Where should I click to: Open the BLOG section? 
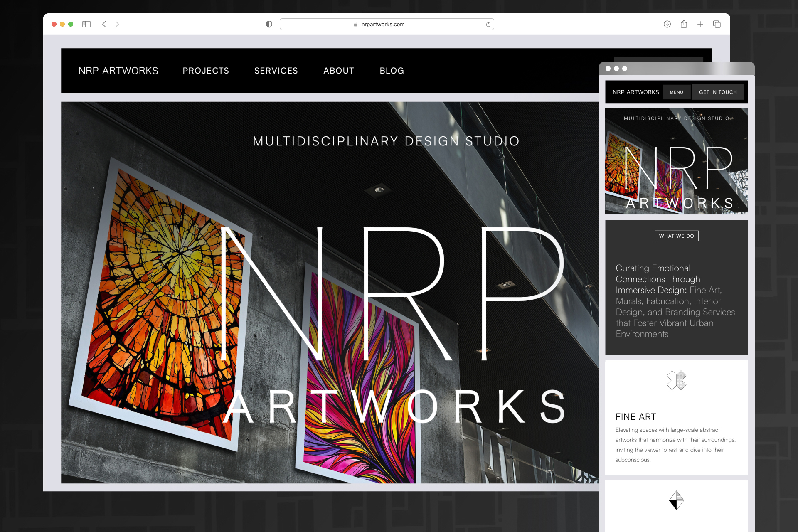pyautogui.click(x=391, y=71)
